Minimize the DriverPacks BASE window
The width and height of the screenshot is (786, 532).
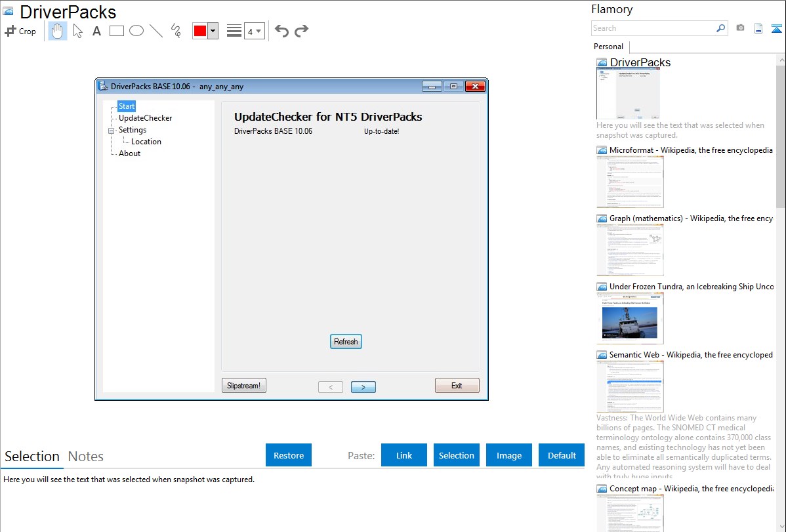point(432,86)
